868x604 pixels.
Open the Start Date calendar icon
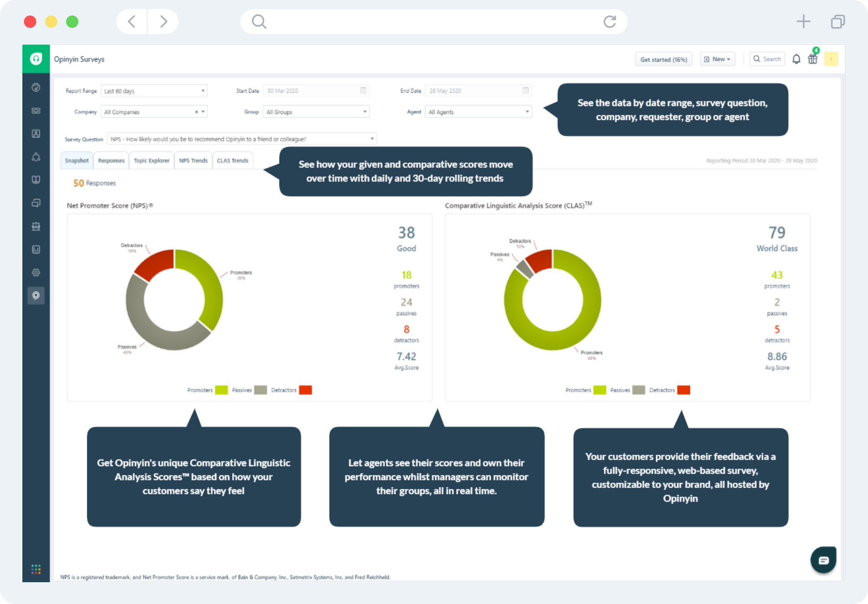click(x=363, y=90)
